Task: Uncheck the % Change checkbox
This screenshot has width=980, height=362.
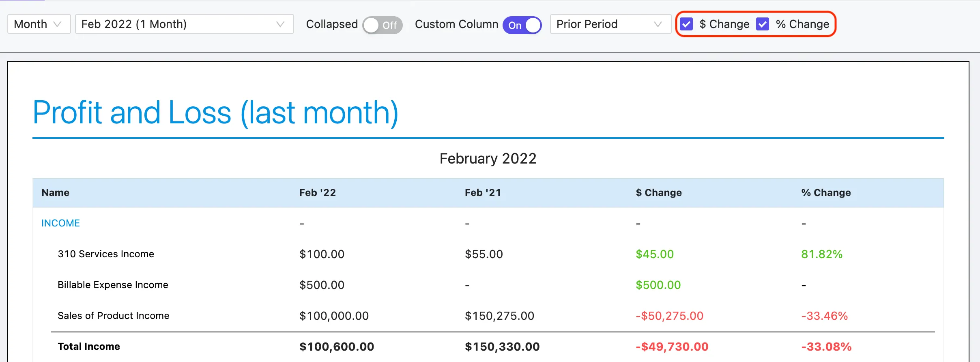Action: pyautogui.click(x=763, y=24)
